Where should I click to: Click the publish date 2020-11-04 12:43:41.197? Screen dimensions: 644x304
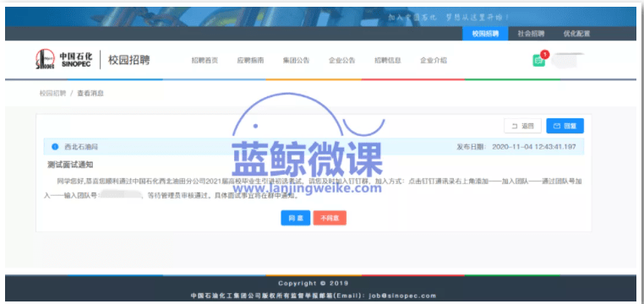(534, 146)
